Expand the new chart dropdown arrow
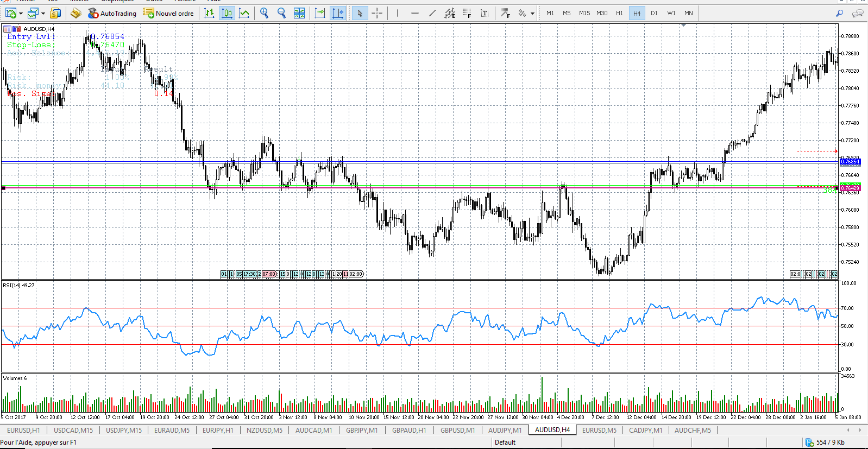Viewport: 868px width, 449px height. [x=21, y=13]
